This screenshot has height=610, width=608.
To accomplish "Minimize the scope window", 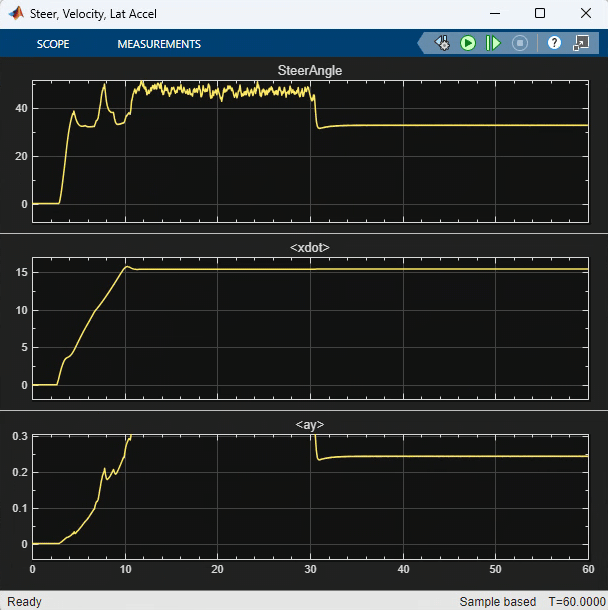I will coord(495,13).
